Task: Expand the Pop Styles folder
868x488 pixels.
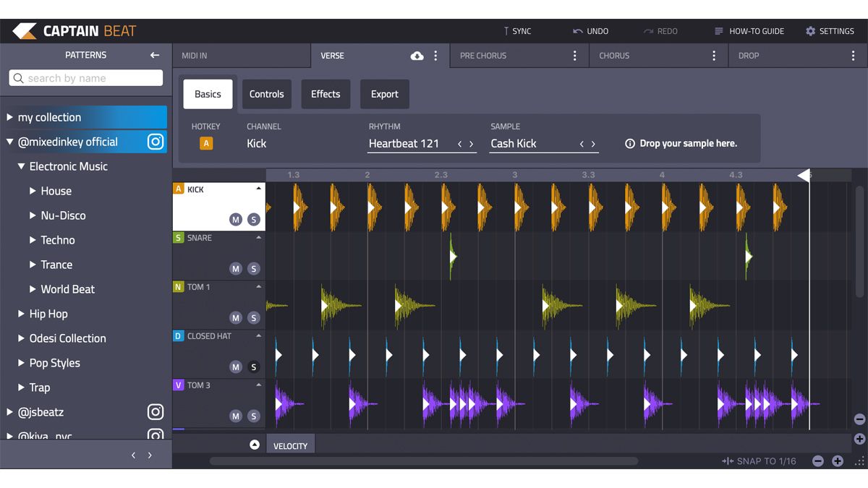Action: tap(22, 363)
